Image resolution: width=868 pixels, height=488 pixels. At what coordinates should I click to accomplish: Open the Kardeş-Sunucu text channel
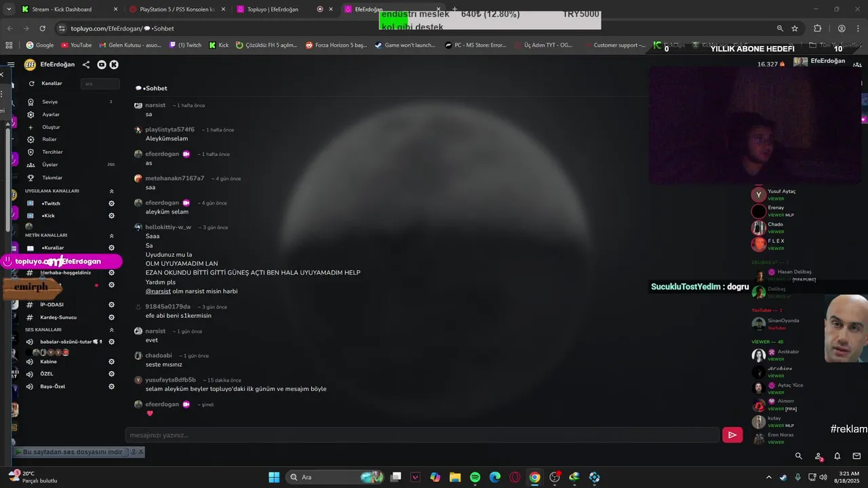[58, 317]
